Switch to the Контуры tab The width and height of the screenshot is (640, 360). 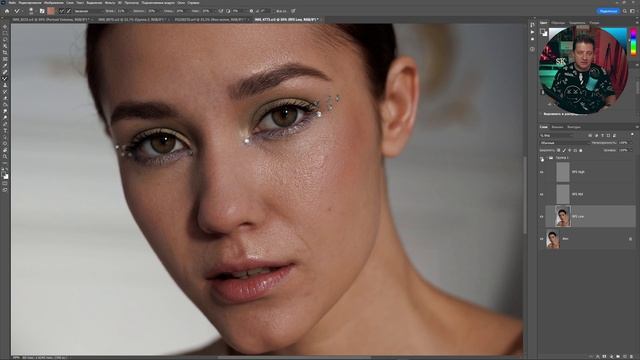coord(574,127)
